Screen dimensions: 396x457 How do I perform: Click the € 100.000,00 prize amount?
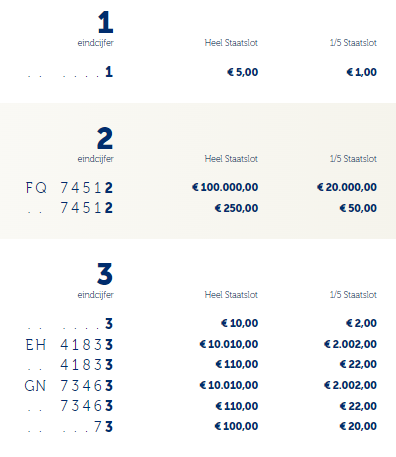(x=225, y=187)
